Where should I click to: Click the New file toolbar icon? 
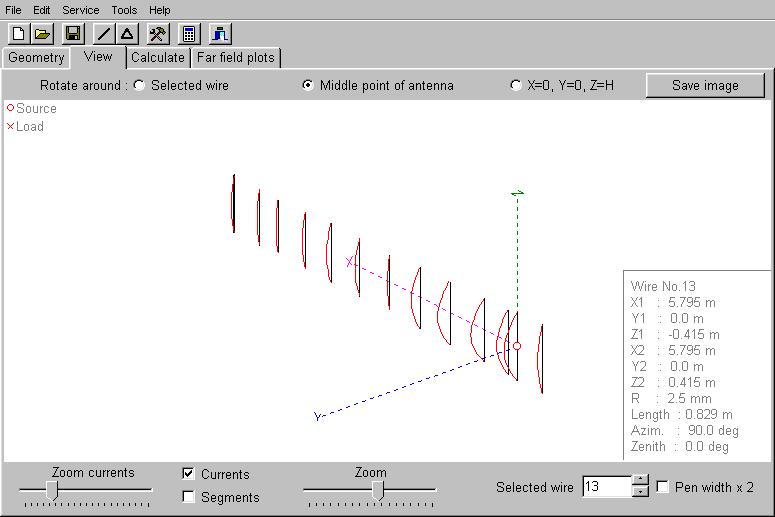click(17, 33)
